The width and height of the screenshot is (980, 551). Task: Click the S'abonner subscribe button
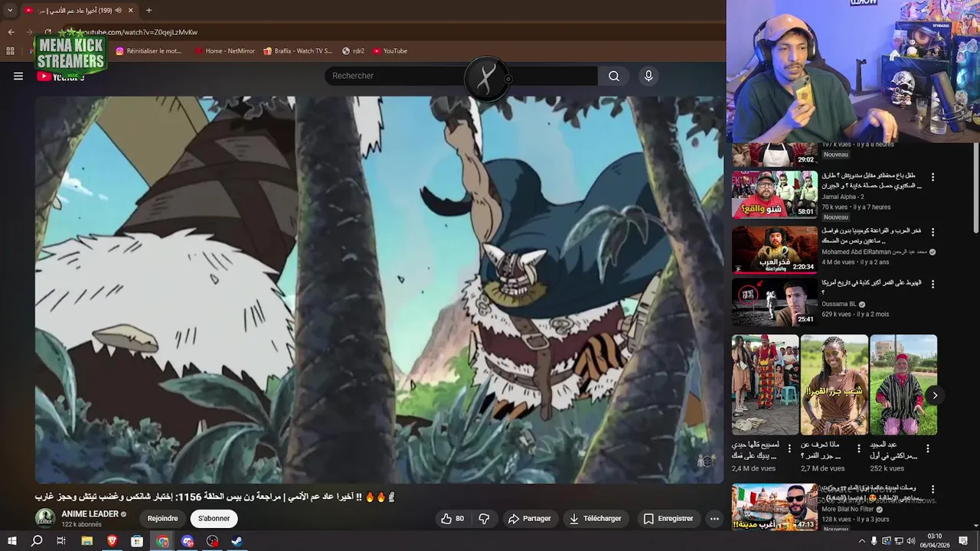(x=214, y=518)
